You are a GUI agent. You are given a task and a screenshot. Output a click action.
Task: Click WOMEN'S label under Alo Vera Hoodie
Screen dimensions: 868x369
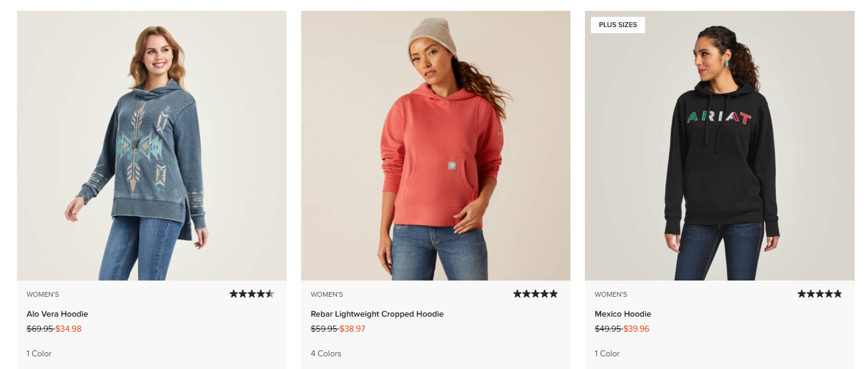point(42,294)
